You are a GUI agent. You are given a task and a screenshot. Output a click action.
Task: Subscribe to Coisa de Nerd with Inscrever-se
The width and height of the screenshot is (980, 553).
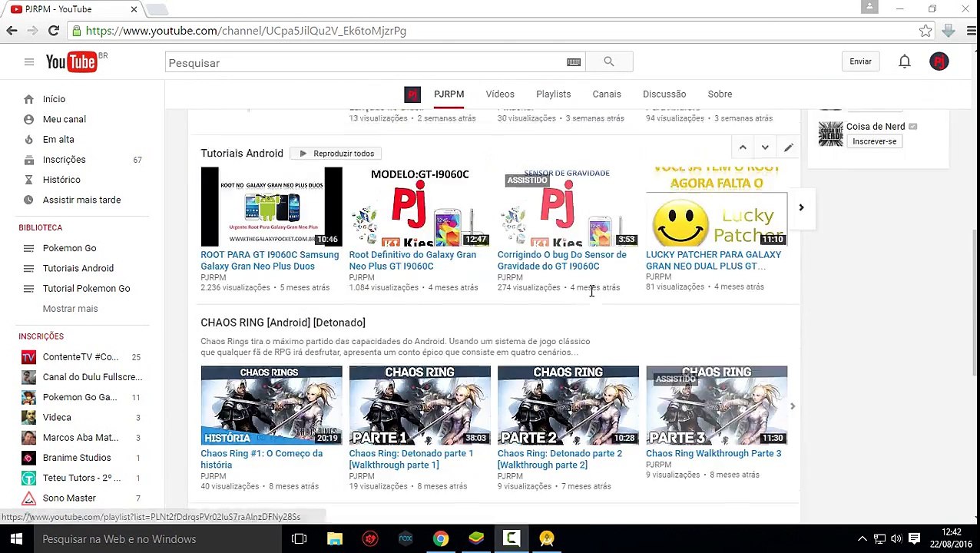[x=874, y=141]
